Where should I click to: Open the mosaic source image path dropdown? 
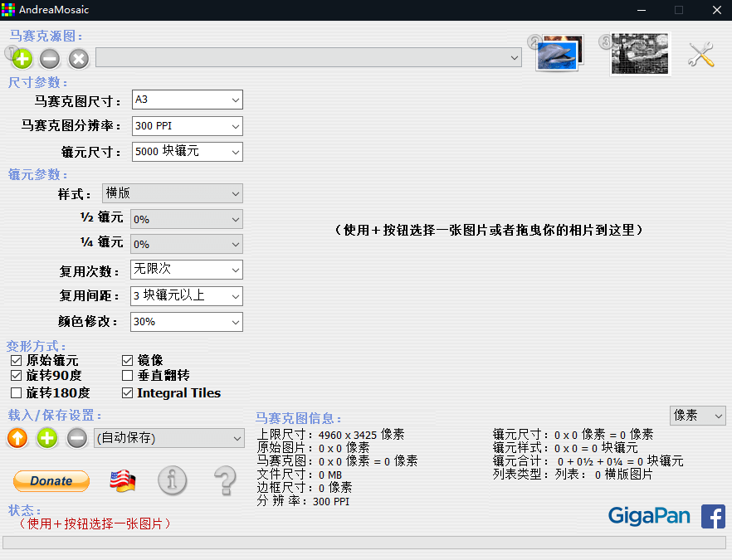point(309,57)
